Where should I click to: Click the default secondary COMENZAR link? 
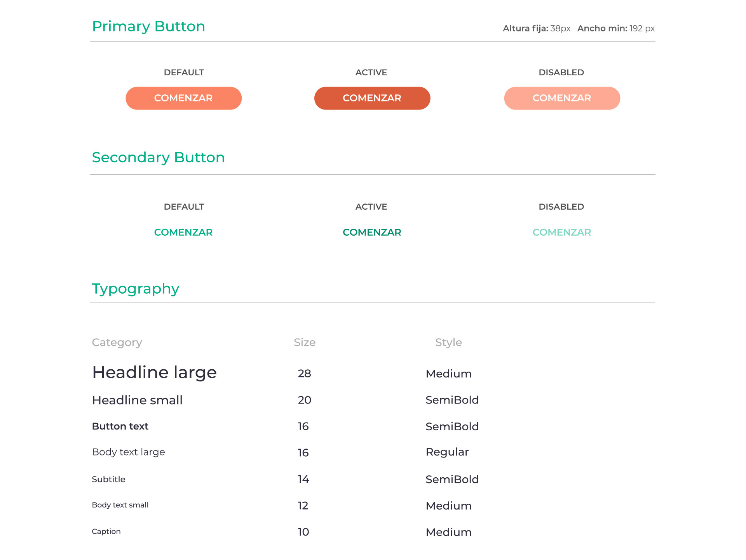click(183, 232)
